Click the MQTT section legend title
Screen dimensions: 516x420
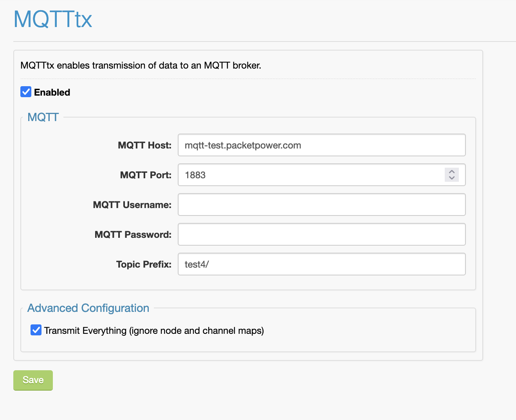click(x=43, y=117)
